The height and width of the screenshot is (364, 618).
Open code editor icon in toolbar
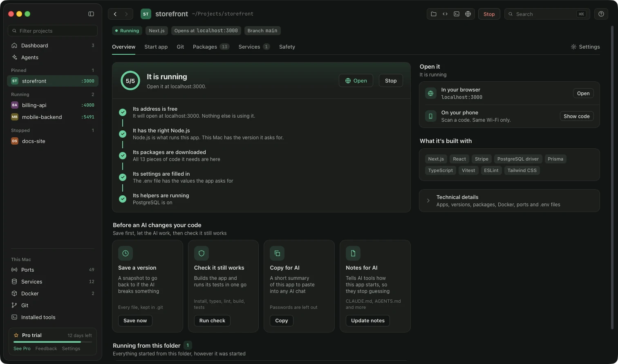tap(445, 14)
